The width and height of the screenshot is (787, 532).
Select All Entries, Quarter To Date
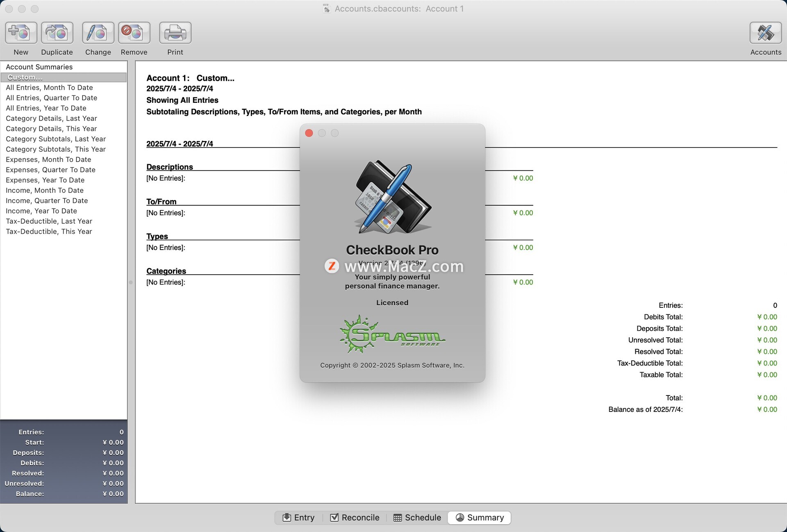click(x=64, y=98)
